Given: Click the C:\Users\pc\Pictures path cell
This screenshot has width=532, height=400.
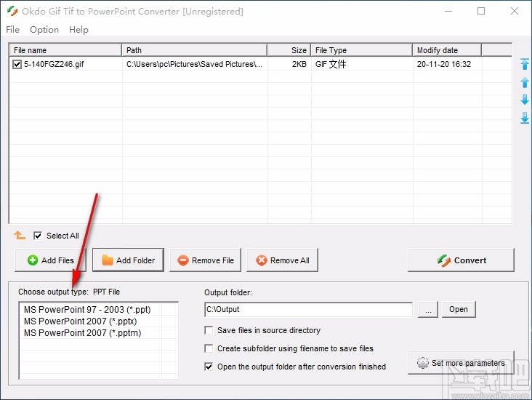Looking at the screenshot, I should 194,64.
